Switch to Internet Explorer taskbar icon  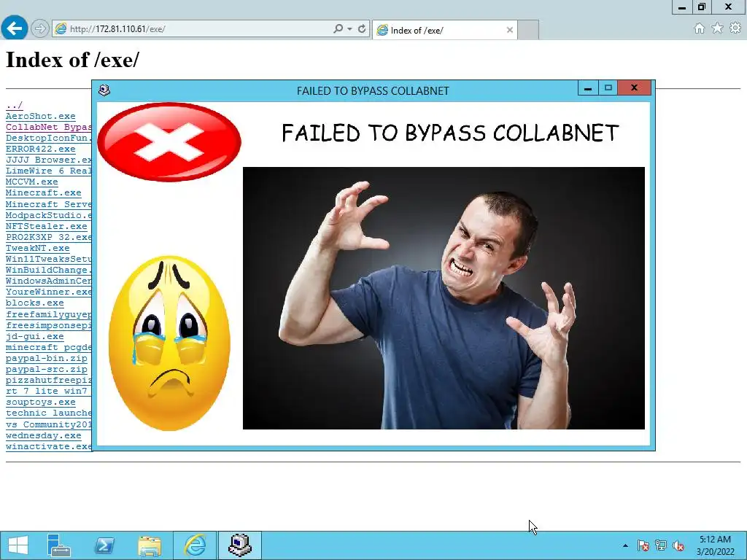195,545
